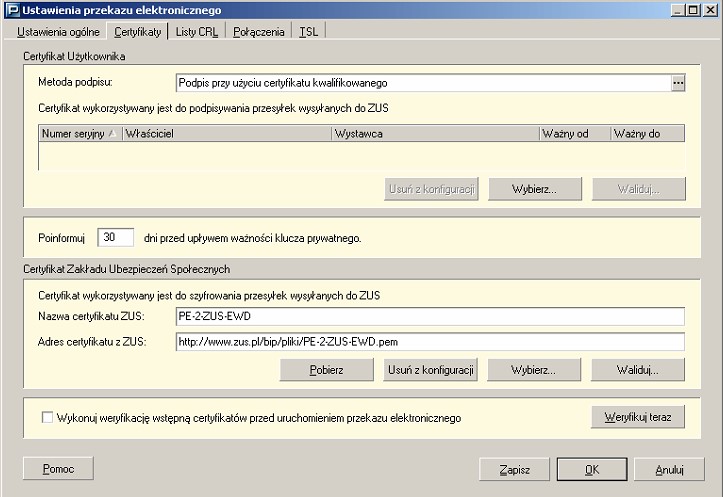The width and height of the screenshot is (723, 497).
Task: Open help with the Pomoc button
Action: click(58, 468)
